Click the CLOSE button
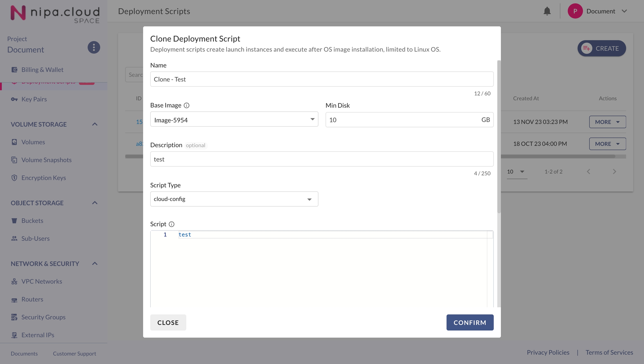Screen dimensions: 644x364 [x=168, y=322]
